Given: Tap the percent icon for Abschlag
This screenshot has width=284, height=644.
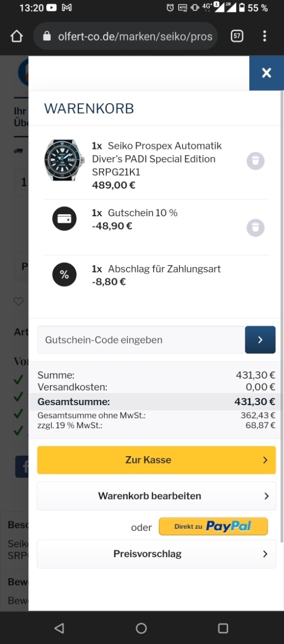Looking at the screenshot, I should pos(64,275).
